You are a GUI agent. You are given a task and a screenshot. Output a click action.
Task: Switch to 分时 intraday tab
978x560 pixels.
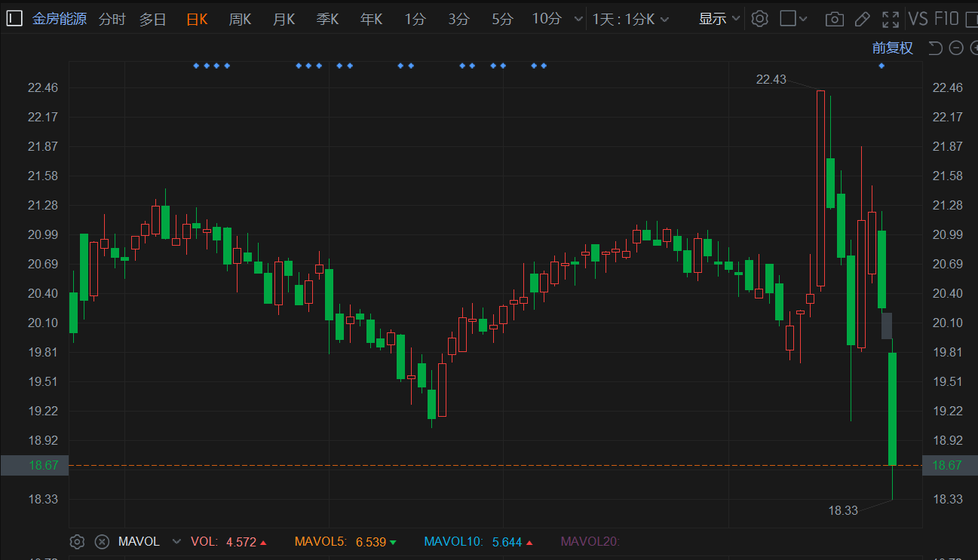click(x=112, y=19)
